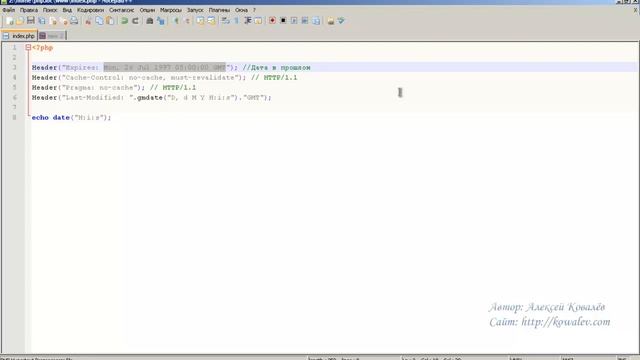Screen dimensions: 640x360
Task: Copy selection using the toolbar Copy icon
Action: 99,21
